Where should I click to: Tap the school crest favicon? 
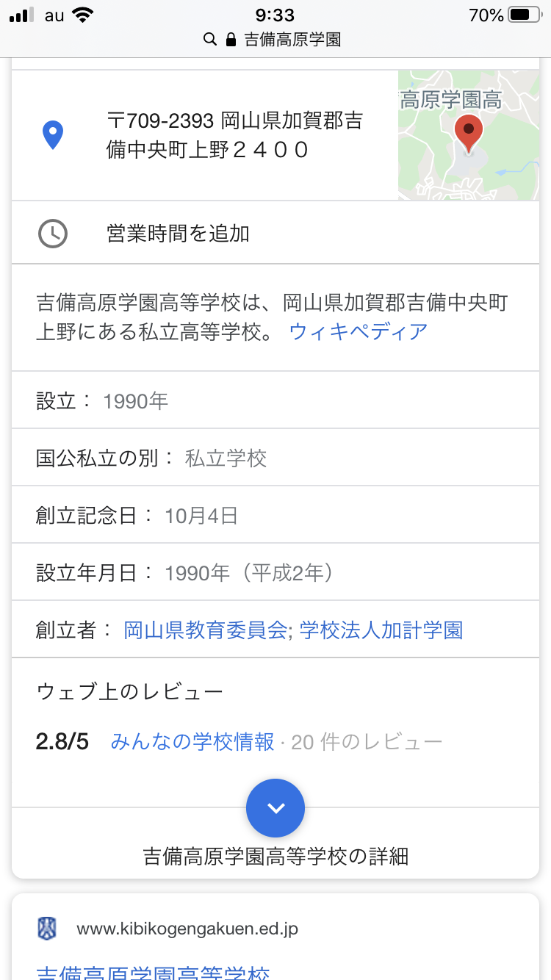pyautogui.click(x=47, y=929)
